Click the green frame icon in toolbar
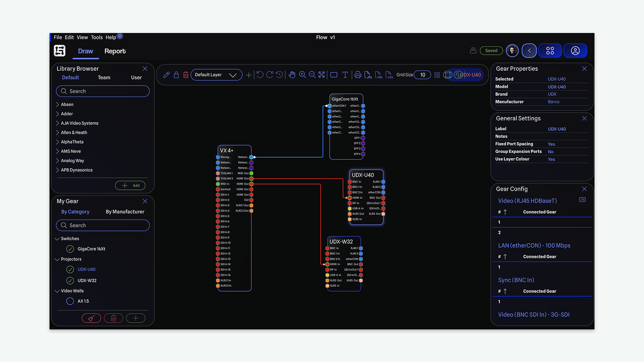The width and height of the screenshot is (644, 362). pos(448,75)
